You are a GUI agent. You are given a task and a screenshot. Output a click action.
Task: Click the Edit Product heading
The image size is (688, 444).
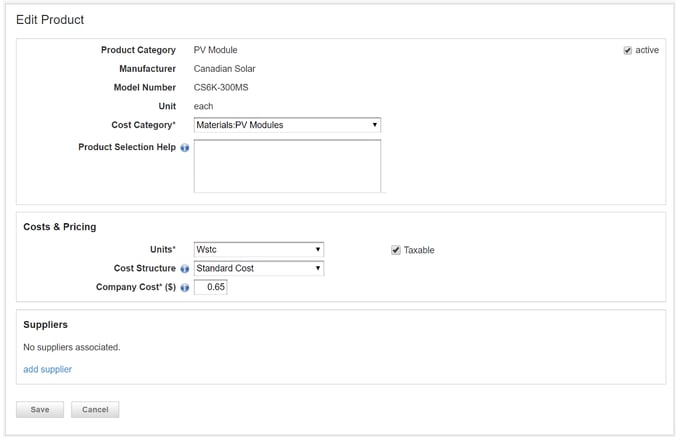[50, 20]
